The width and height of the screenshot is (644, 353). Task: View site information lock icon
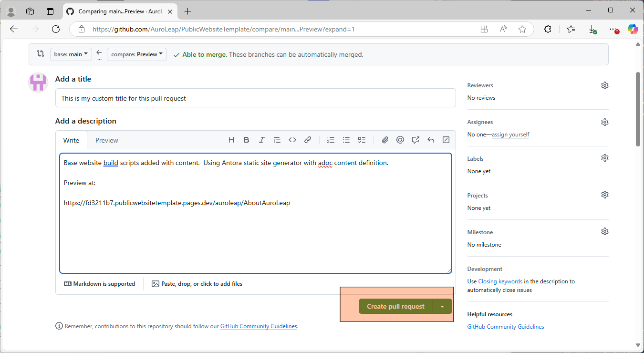[x=82, y=29]
